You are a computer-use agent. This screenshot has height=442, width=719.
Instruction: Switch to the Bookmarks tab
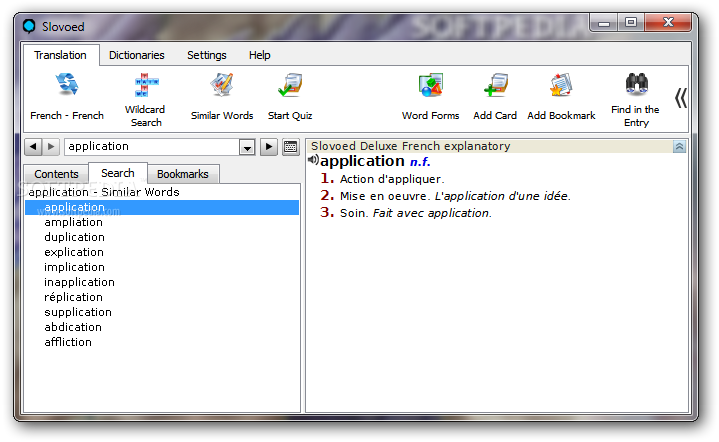(183, 174)
